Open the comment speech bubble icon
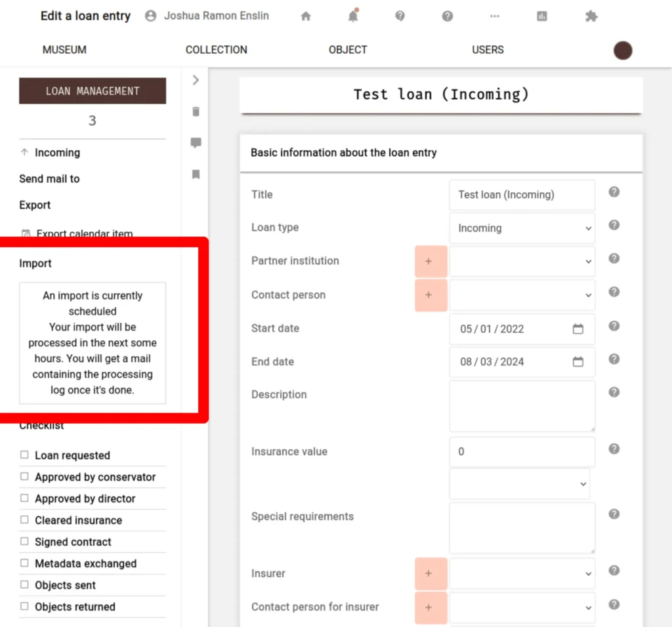Image resolution: width=672 pixels, height=627 pixels. (196, 142)
